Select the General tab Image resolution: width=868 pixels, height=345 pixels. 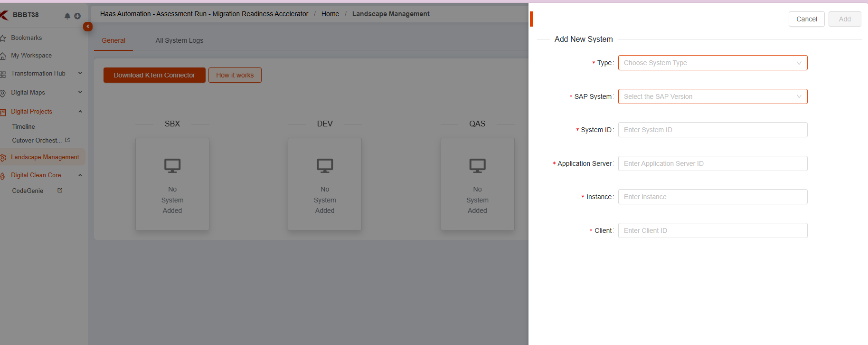click(113, 40)
